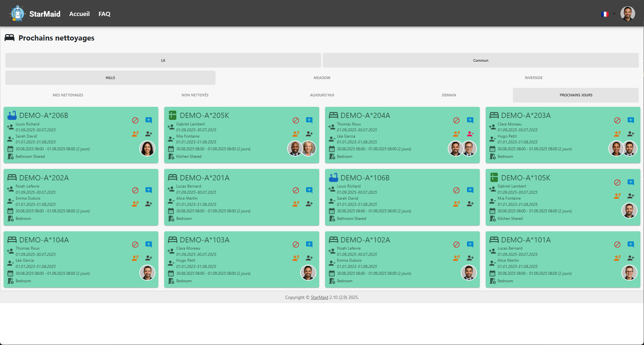Click the DEMO-A*102A card title
The height and width of the screenshot is (345, 644).
pos(365,240)
